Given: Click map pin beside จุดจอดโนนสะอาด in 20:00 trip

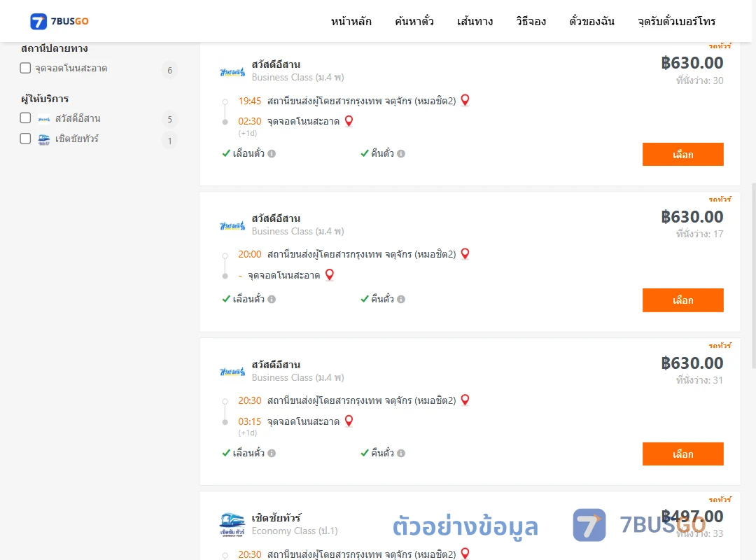Looking at the screenshot, I should (330, 274).
